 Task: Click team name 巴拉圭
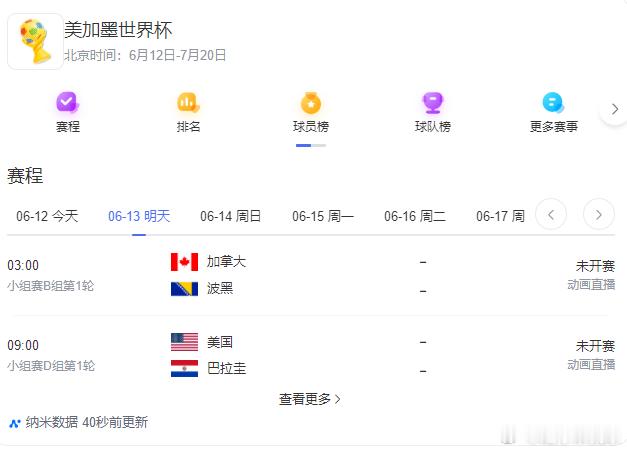tap(226, 368)
